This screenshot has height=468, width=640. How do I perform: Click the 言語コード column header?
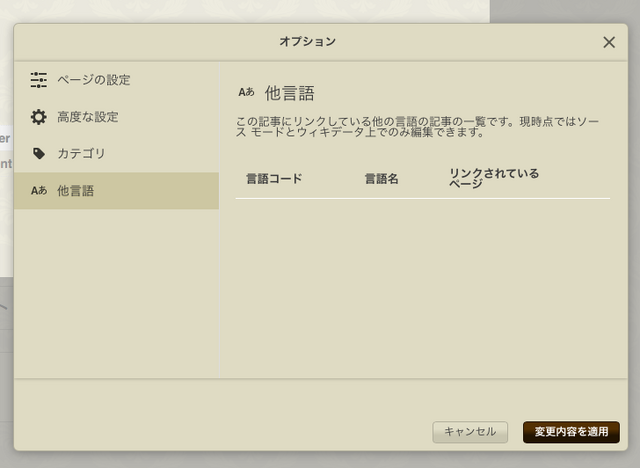(x=274, y=179)
